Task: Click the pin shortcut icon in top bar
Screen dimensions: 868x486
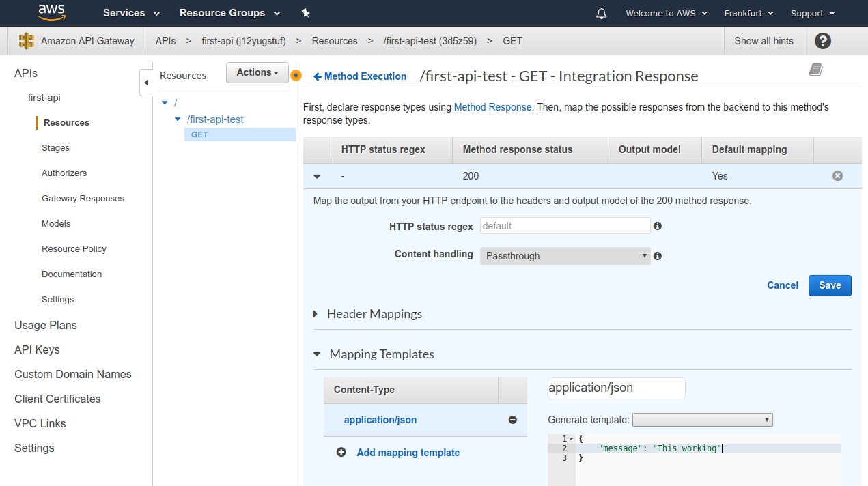Action: click(305, 13)
